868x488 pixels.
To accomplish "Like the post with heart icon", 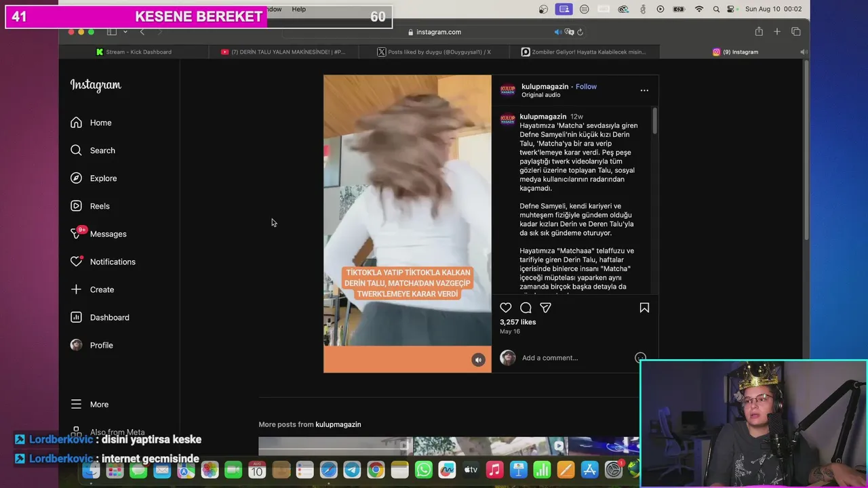I will click(506, 308).
